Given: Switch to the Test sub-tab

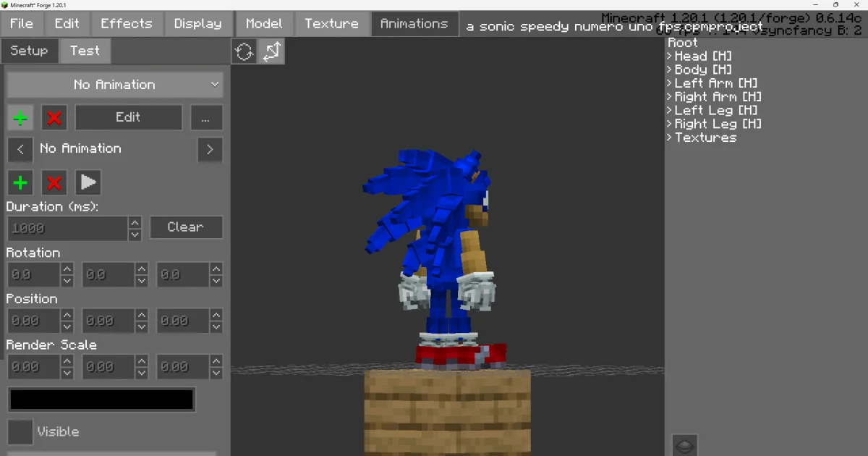Looking at the screenshot, I should (85, 51).
